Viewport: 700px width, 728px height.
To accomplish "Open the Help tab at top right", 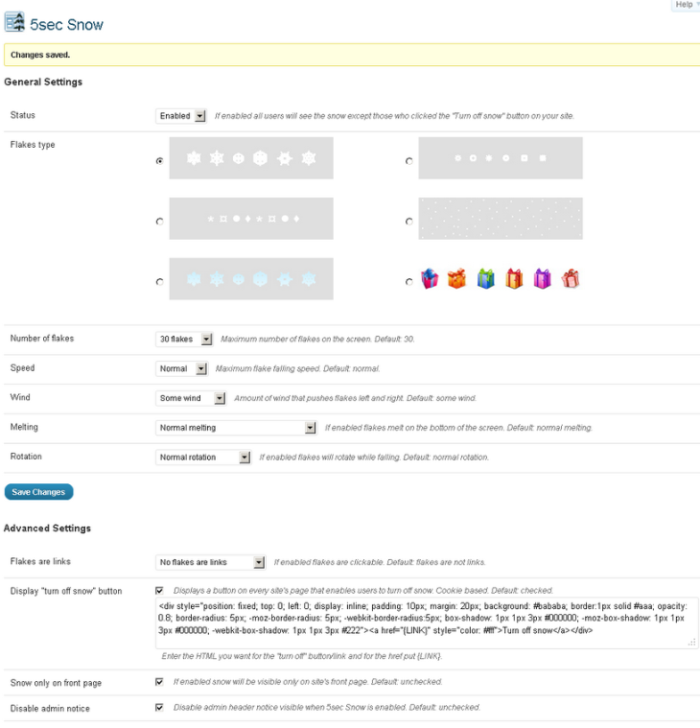I will 686,5.
